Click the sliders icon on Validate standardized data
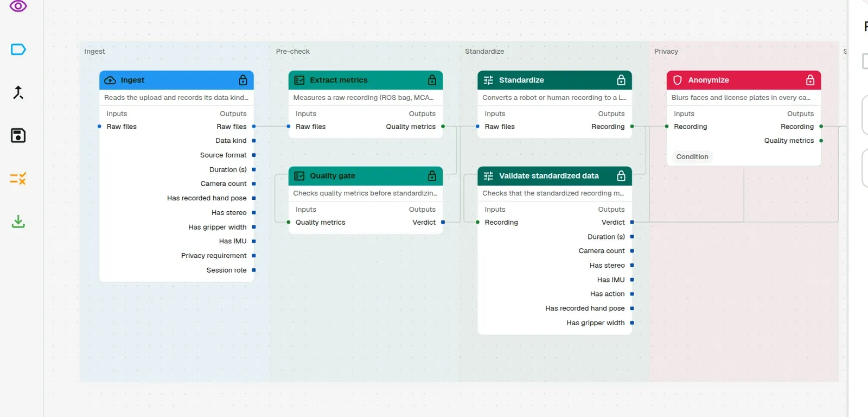The image size is (868, 417). click(x=488, y=176)
